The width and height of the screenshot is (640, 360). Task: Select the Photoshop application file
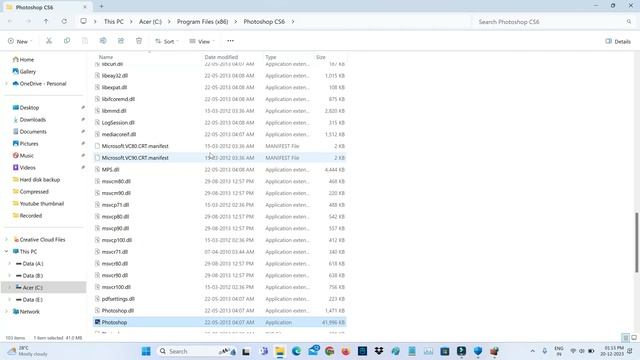pos(220,322)
